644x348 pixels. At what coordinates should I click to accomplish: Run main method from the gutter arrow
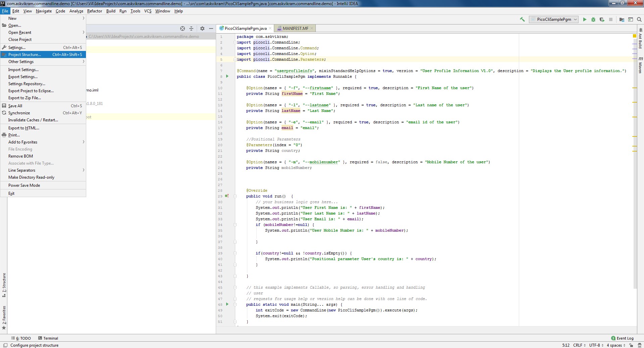pyautogui.click(x=227, y=304)
